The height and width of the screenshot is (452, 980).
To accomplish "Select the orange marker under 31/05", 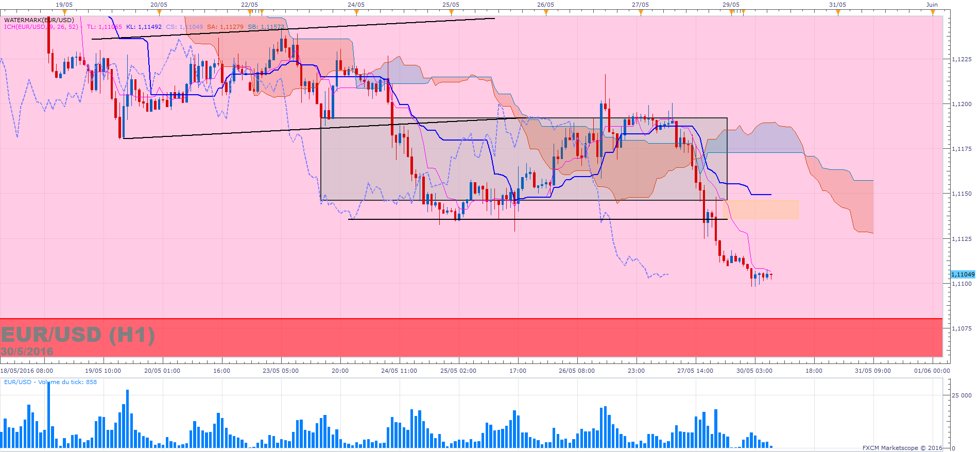I will point(838,12).
